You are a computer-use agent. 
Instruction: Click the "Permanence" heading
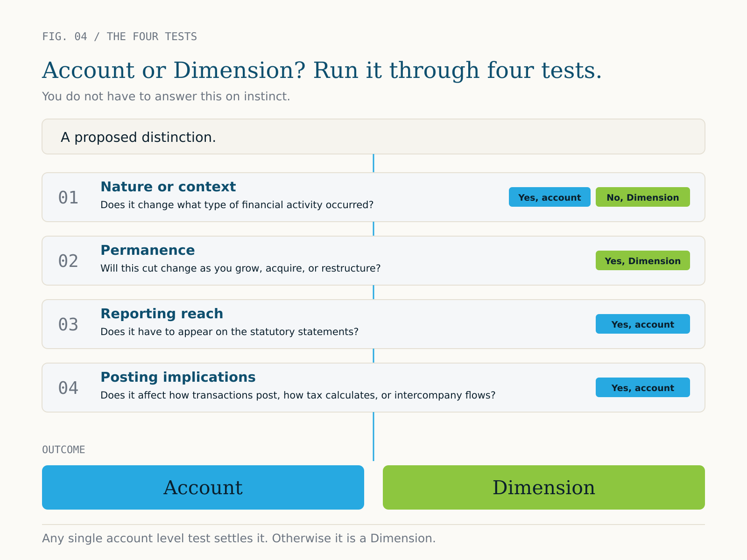(x=148, y=250)
